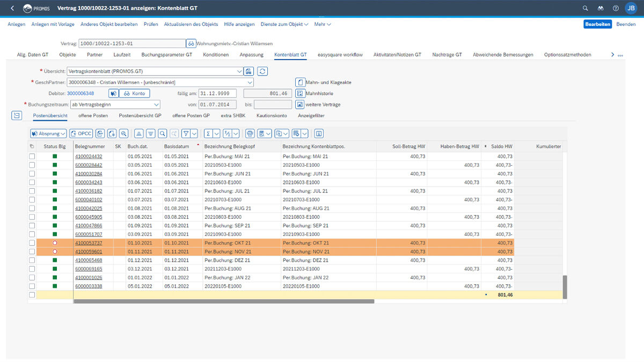The height and width of the screenshot is (362, 644).
Task: Click the refresh icon beside the Übersicht field
Action: (x=262, y=71)
